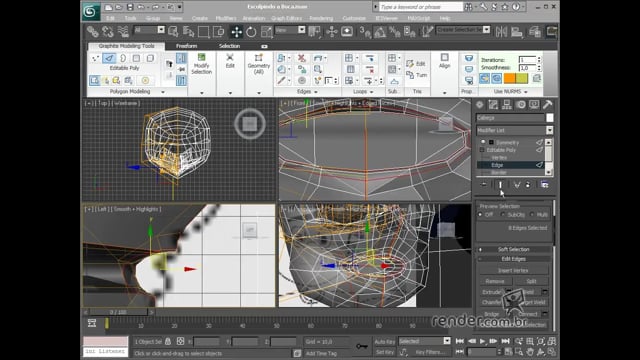Viewport: 640px width, 360px height.
Task: Expand the Polygon Modeling panel arrow
Action: (x=163, y=92)
